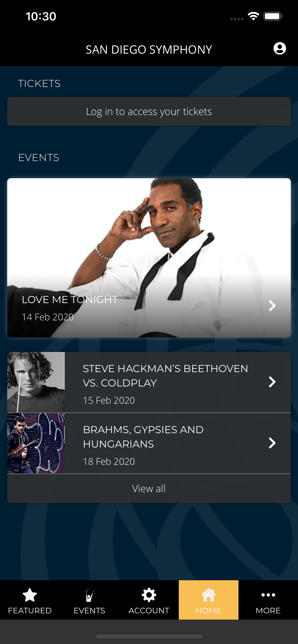Open the Events conductor icon
Viewport: 298px width, 644px height.
tap(89, 595)
